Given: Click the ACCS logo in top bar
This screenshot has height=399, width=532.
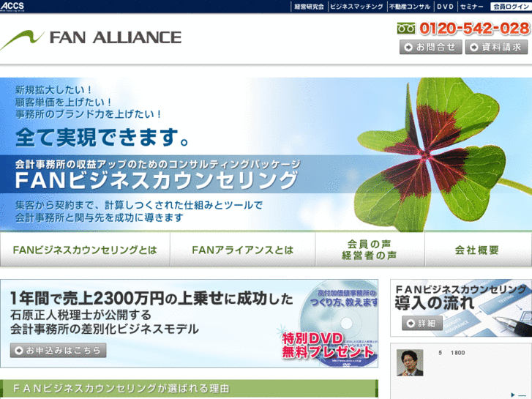Looking at the screenshot, I should coord(12,6).
